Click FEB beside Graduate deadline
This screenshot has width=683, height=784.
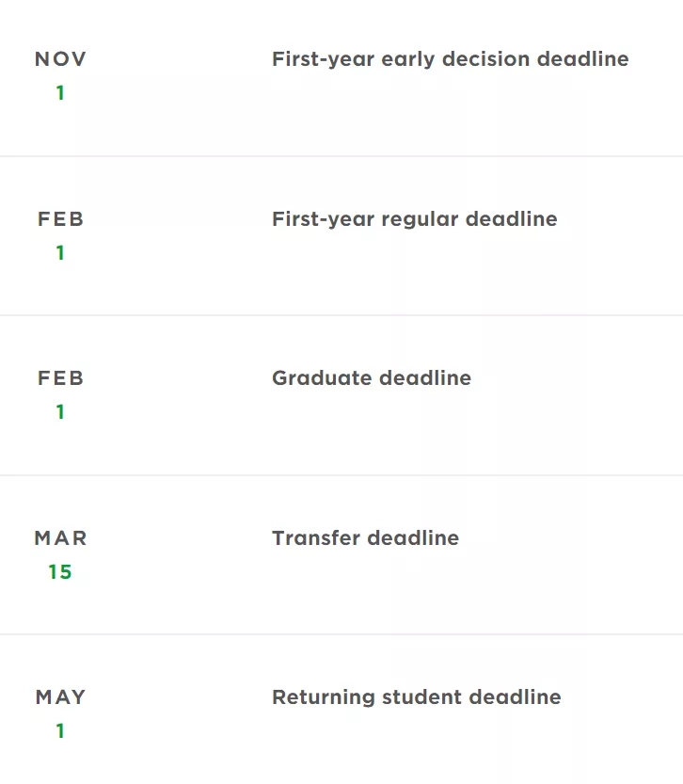60,378
